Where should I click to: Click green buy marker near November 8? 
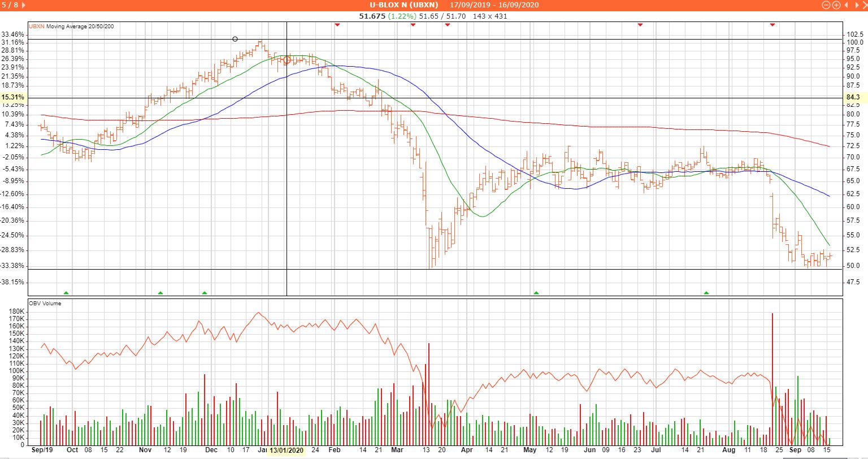(160, 293)
